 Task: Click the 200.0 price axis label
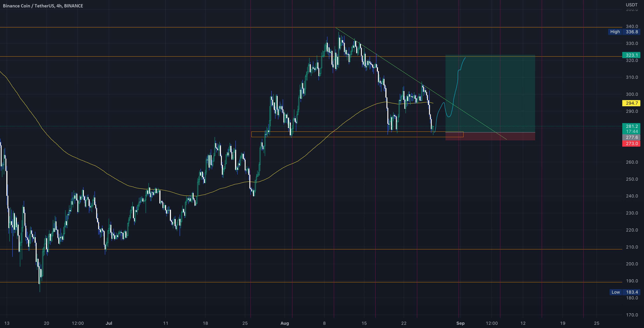click(632, 264)
